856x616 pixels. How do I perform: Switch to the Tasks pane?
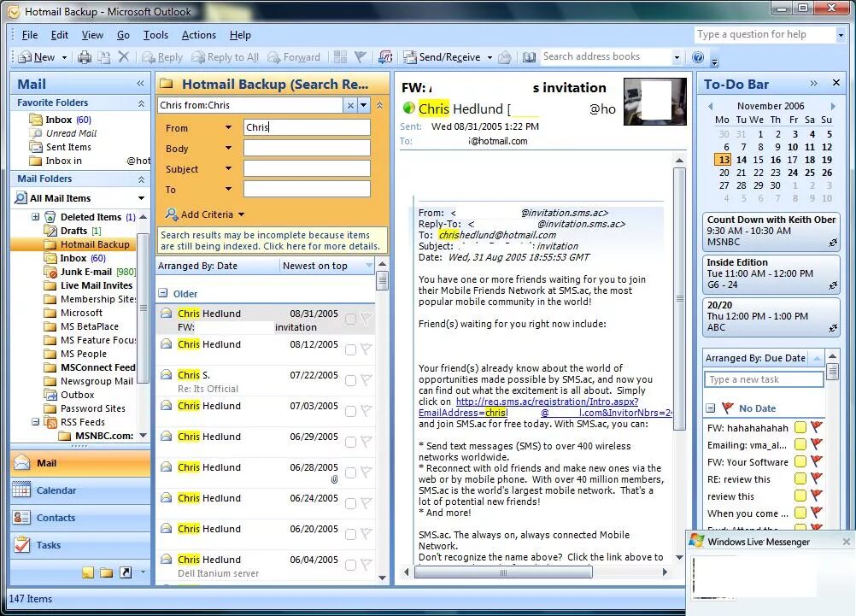[x=80, y=545]
